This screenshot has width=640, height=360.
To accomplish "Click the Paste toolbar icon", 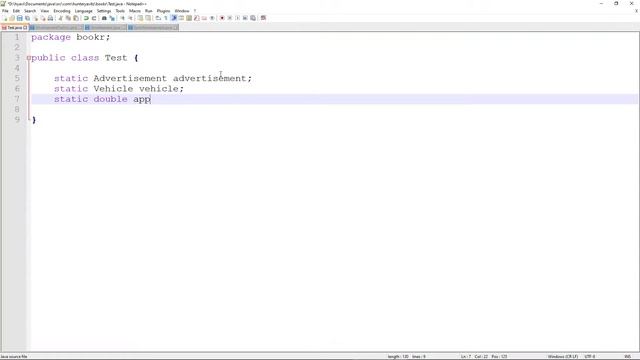I will click(x=76, y=18).
